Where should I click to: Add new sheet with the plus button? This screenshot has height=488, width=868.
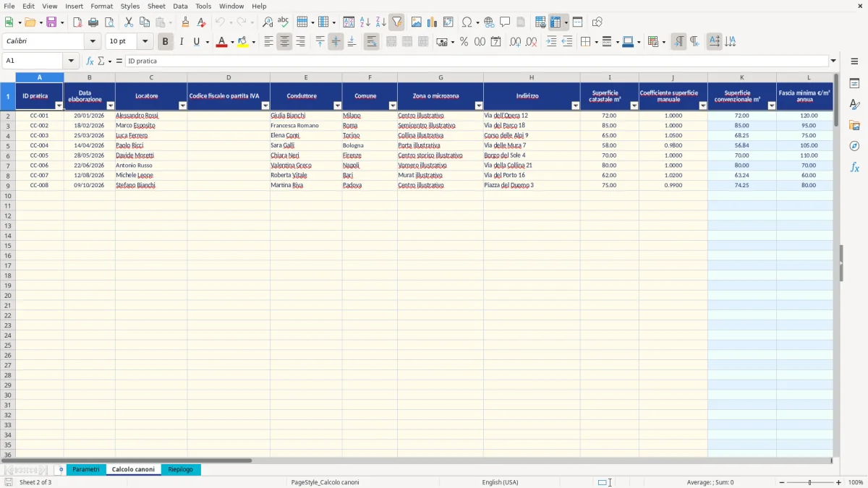(x=61, y=470)
